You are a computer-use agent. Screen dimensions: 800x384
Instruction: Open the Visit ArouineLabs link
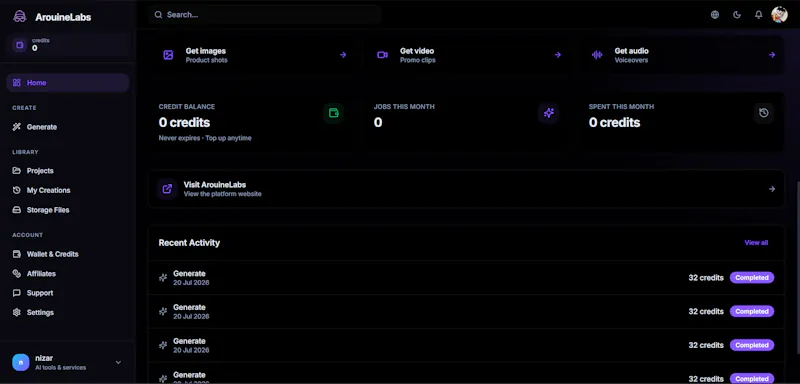(466, 189)
